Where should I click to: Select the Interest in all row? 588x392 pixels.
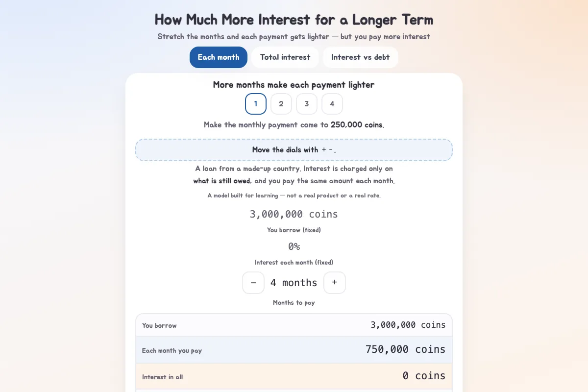click(x=294, y=376)
